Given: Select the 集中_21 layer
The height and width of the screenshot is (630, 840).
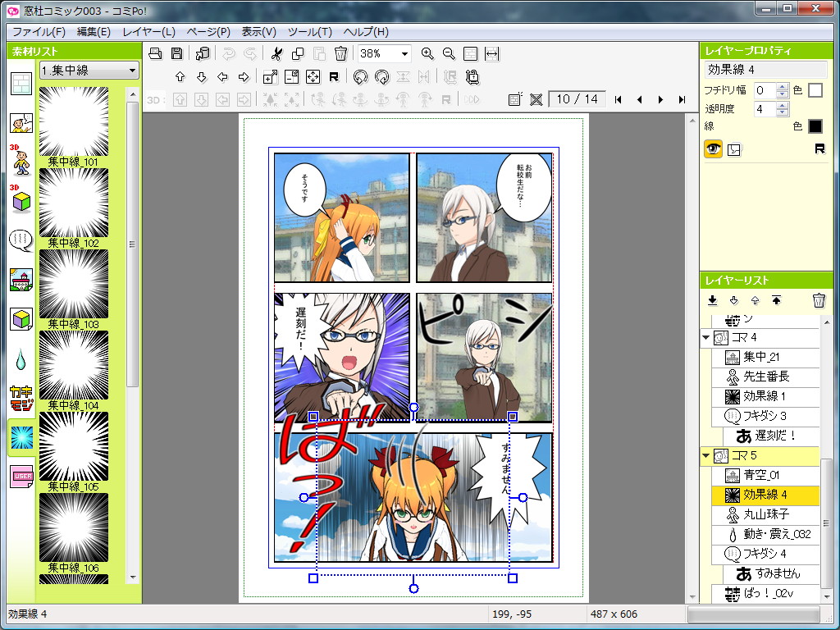Looking at the screenshot, I should coord(765,358).
